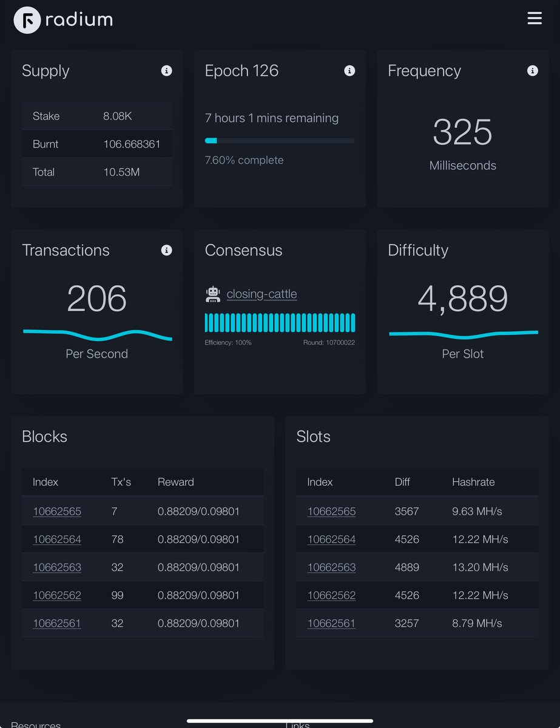
Task: Click the Radium logo
Action: [63, 20]
